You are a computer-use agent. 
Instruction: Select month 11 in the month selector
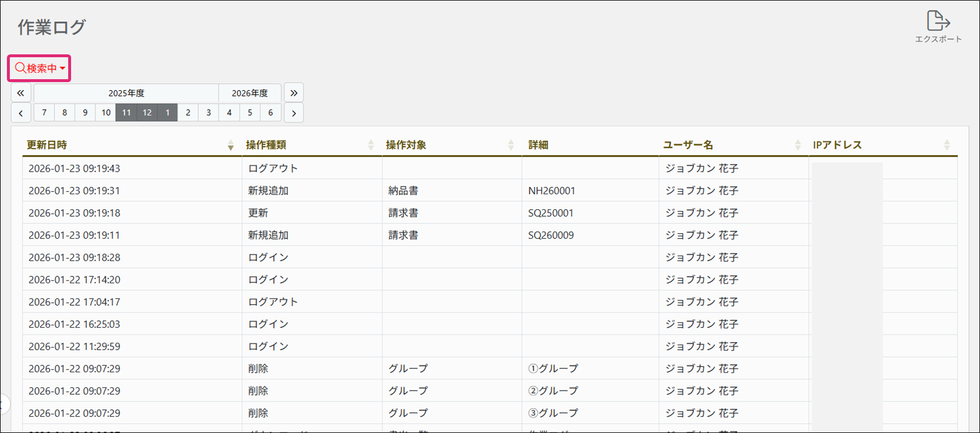(126, 113)
